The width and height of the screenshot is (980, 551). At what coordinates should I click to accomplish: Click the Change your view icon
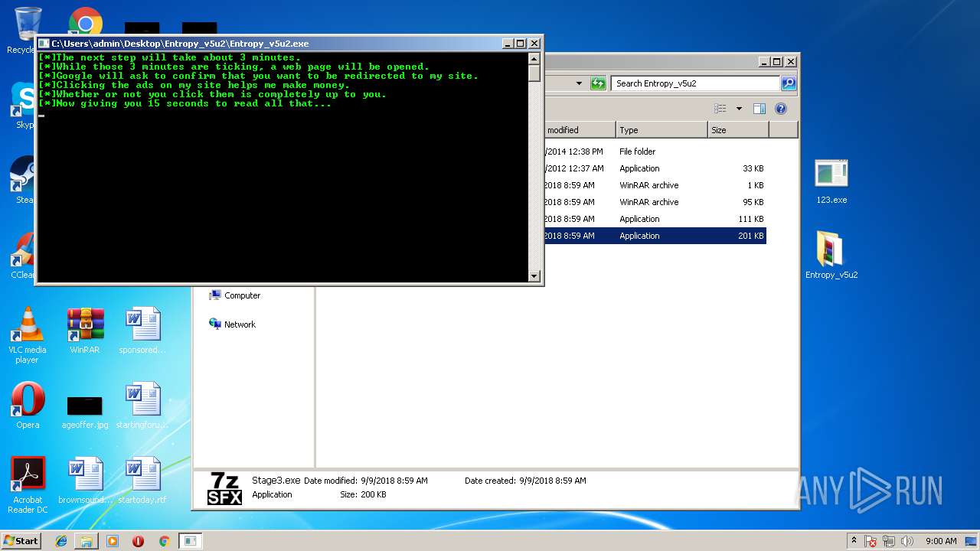720,109
